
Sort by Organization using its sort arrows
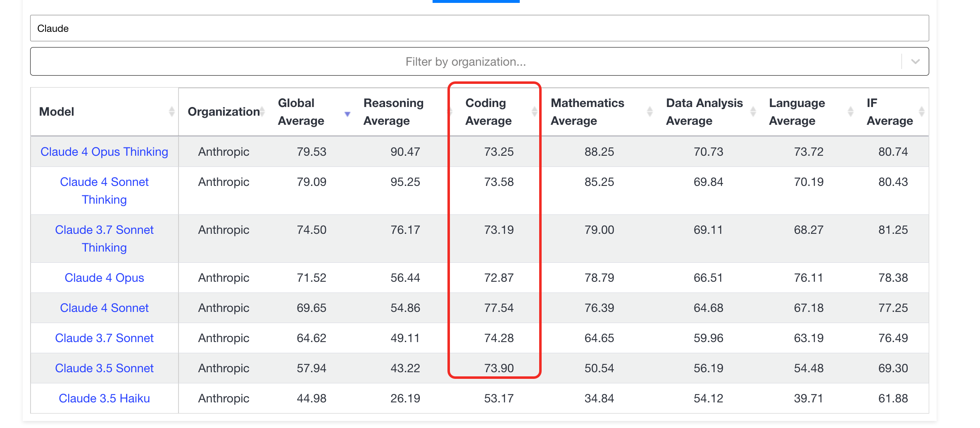(x=262, y=112)
